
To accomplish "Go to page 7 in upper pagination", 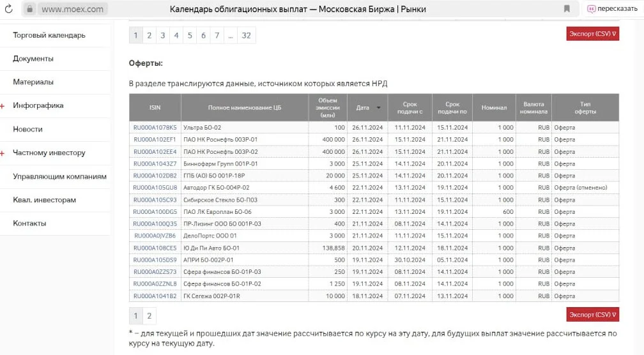I will 217,35.
